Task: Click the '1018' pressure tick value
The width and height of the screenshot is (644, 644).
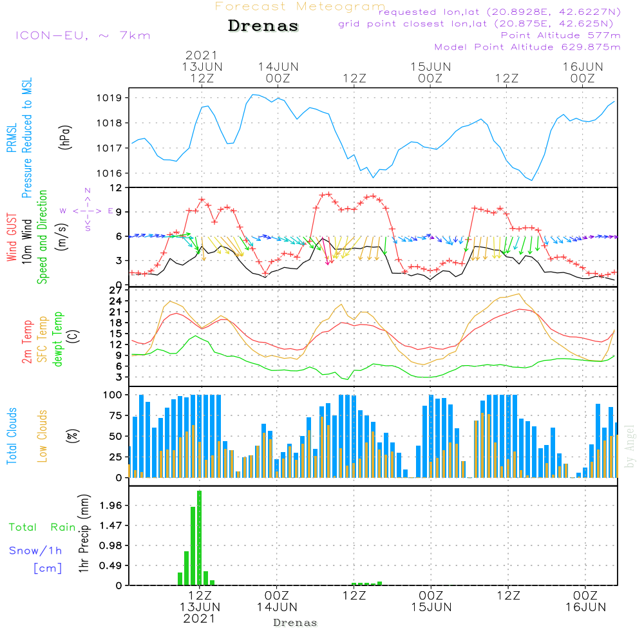Action: pyautogui.click(x=109, y=123)
